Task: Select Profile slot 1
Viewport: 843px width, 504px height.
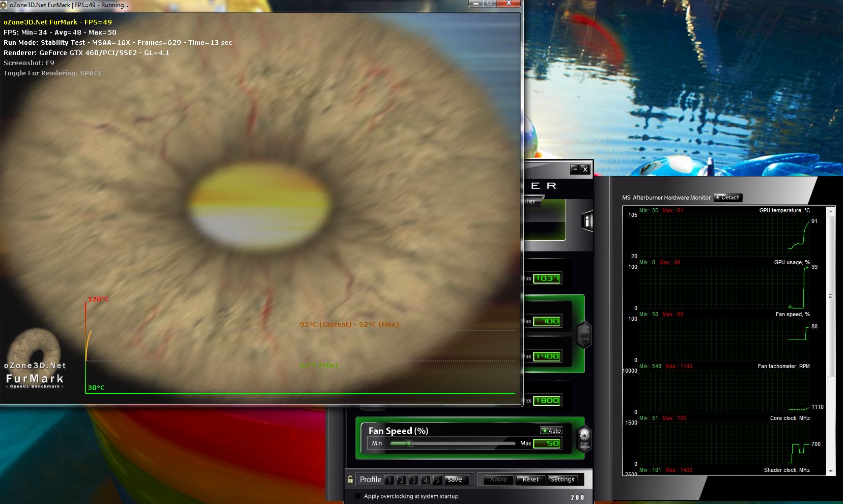Action: [x=389, y=480]
